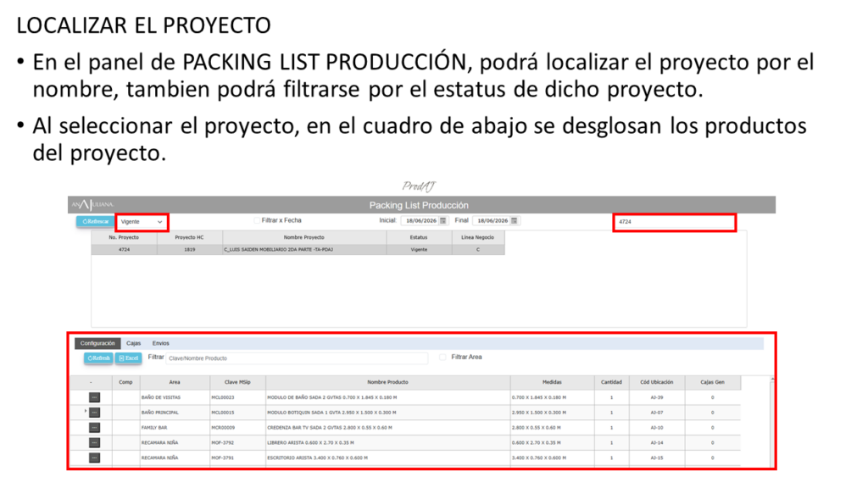Click the product table scrollbar up arrow
This screenshot has height=488, width=868.
point(771,380)
